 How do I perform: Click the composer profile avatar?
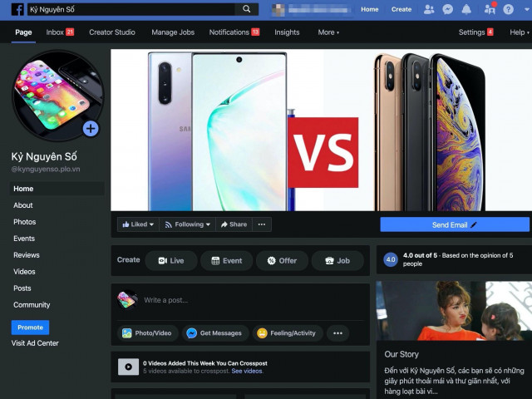[126, 300]
